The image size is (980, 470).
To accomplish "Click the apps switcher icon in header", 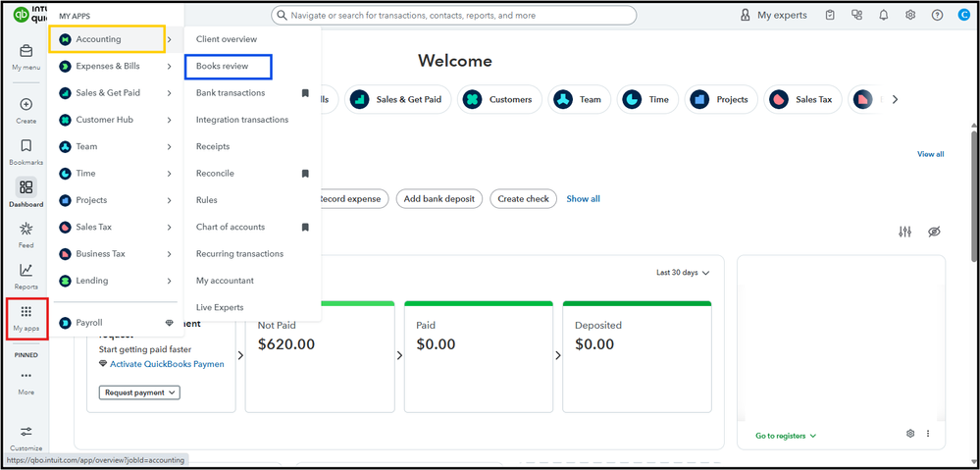I will [856, 15].
